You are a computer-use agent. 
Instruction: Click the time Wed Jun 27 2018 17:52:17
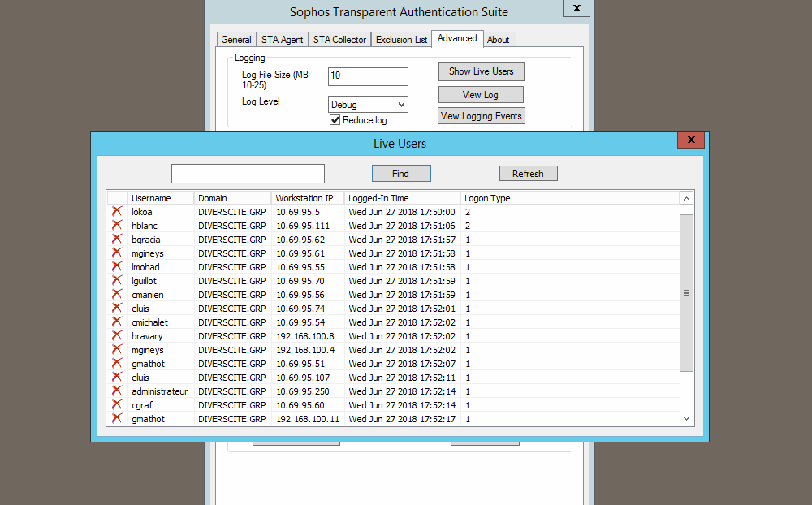(x=402, y=418)
